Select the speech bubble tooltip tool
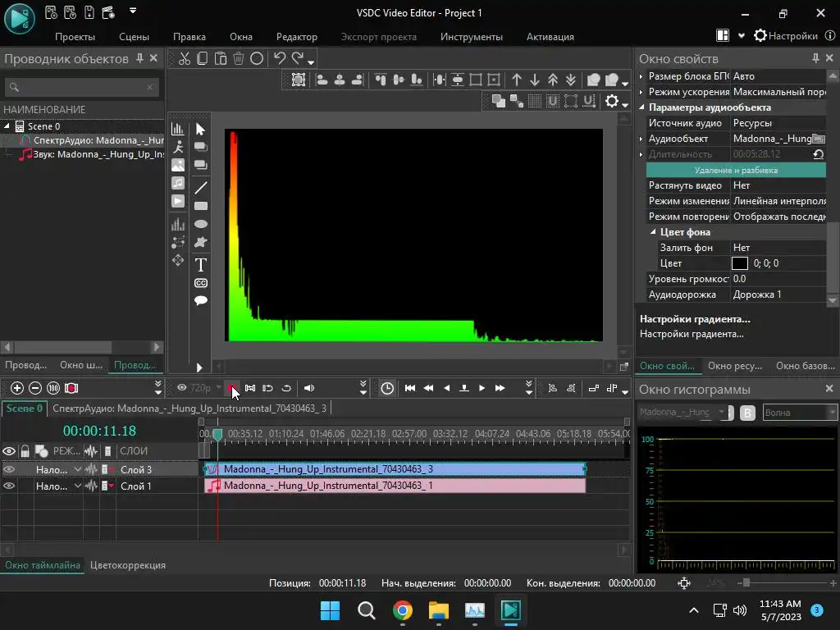 pos(201,300)
